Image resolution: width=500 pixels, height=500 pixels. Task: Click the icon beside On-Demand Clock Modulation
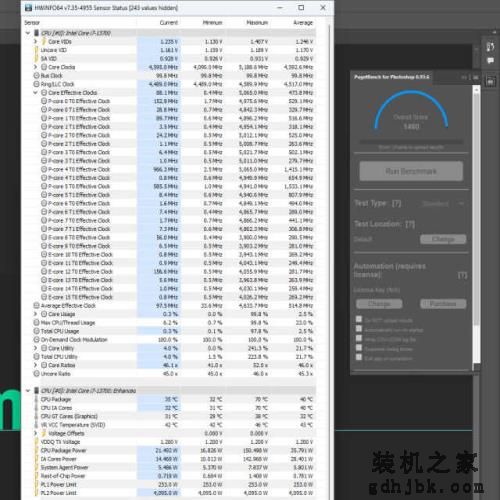(x=36, y=339)
